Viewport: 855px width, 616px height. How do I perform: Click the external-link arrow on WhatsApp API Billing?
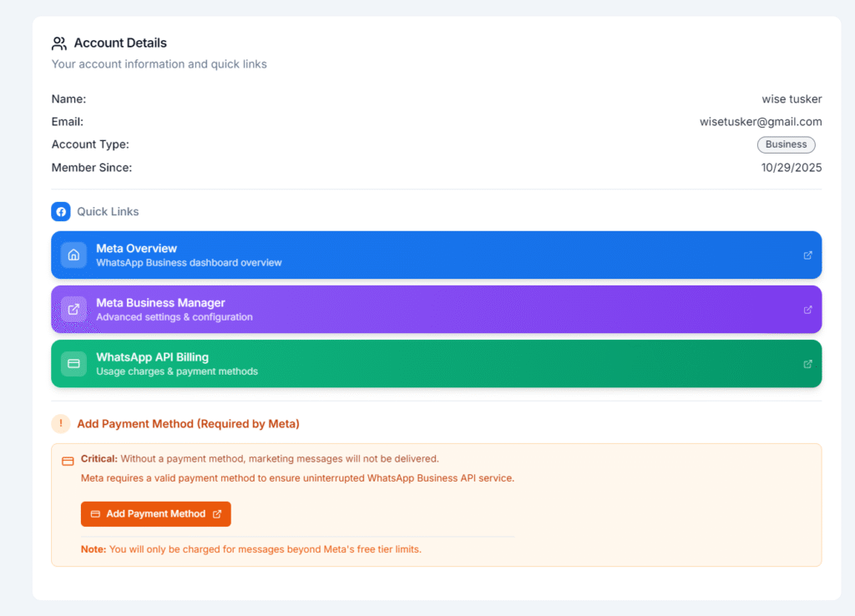tap(807, 364)
